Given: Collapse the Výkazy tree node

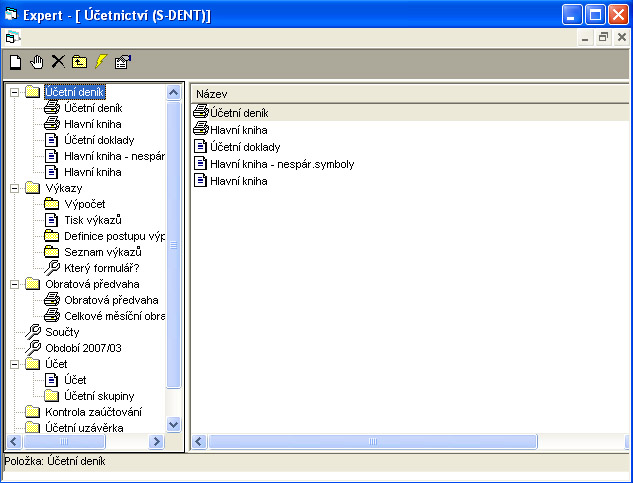Looking at the screenshot, I should (14, 188).
